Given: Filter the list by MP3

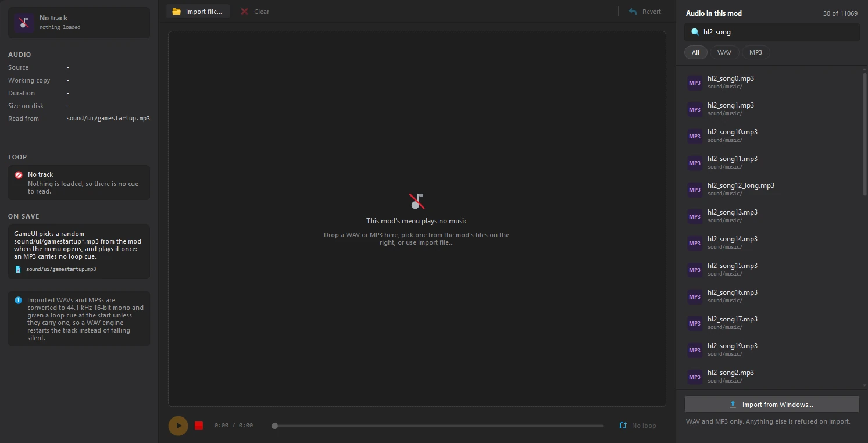Looking at the screenshot, I should pyautogui.click(x=756, y=52).
